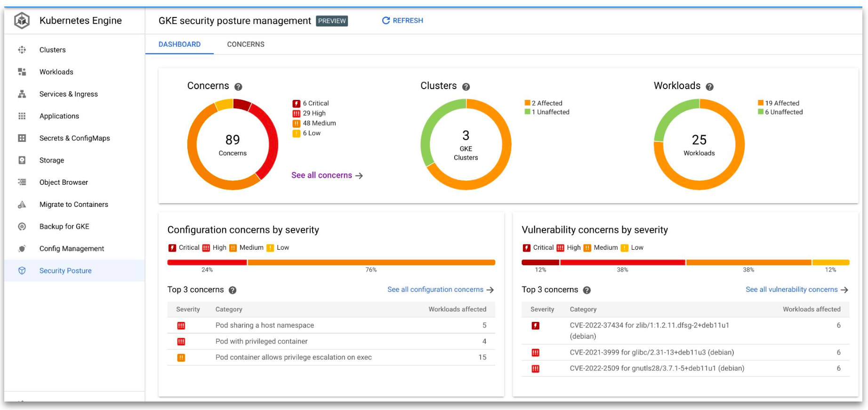The image size is (868, 410).
Task: Follow See all vulnerability concerns link
Action: [797, 290]
